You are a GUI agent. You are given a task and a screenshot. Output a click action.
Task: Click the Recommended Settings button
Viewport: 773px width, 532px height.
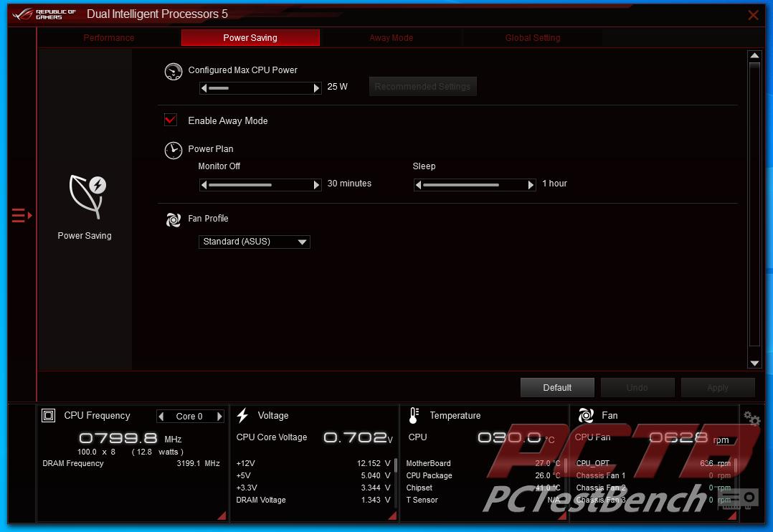coord(422,86)
